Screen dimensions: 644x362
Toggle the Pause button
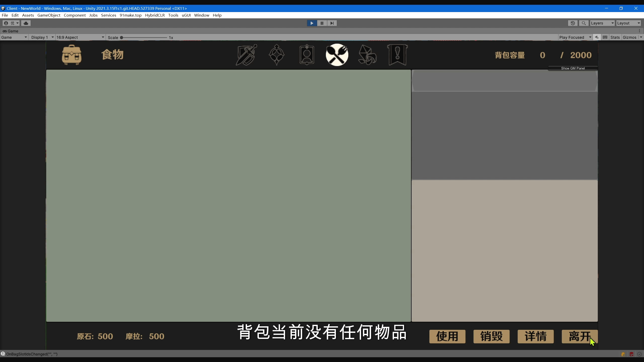322,23
